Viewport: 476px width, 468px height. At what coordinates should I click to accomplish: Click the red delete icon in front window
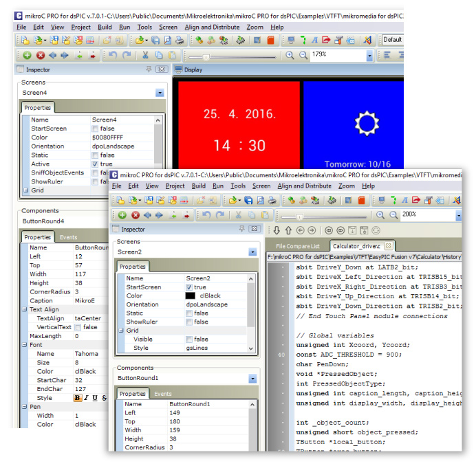tap(136, 216)
